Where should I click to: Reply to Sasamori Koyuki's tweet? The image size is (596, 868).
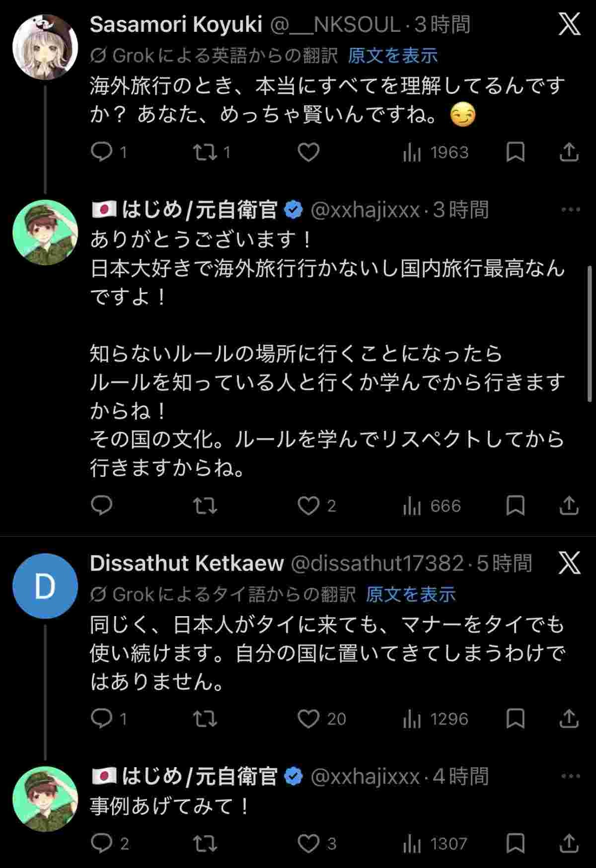coord(102,152)
